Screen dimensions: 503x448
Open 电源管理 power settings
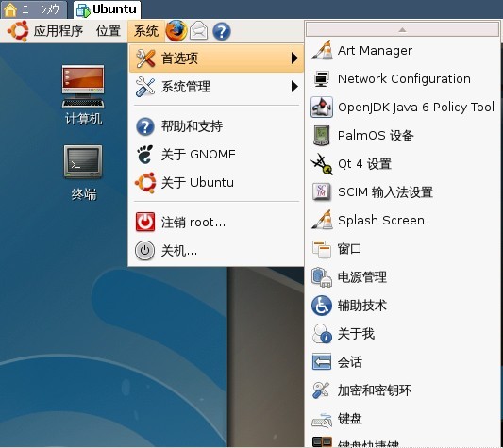point(402,277)
